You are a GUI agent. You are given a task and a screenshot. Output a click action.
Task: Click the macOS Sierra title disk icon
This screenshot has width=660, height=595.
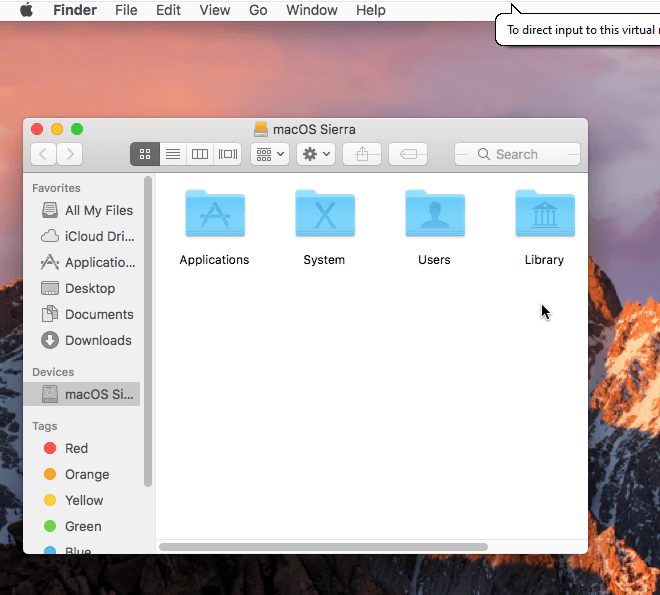point(261,129)
